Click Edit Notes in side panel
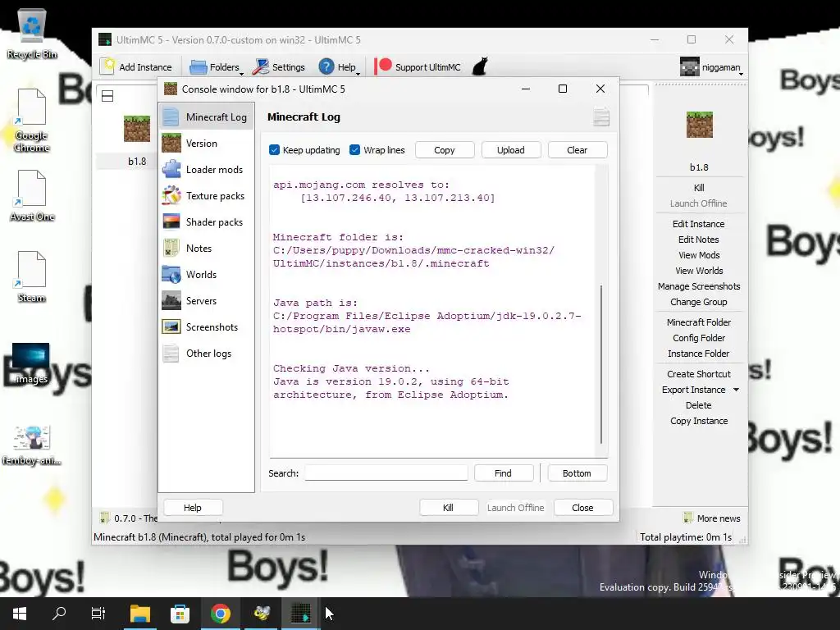 [x=699, y=239]
